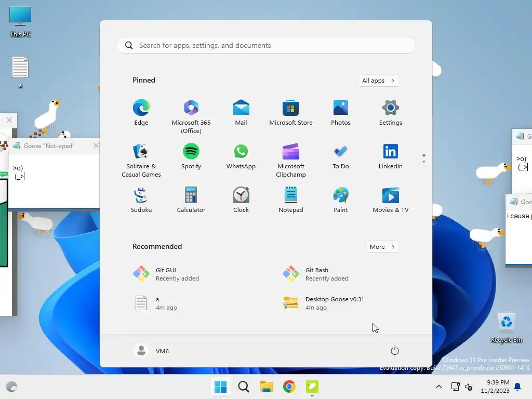Screen dimensions: 532x399
Task: Open muted volume tray icon
Action: pos(469,387)
